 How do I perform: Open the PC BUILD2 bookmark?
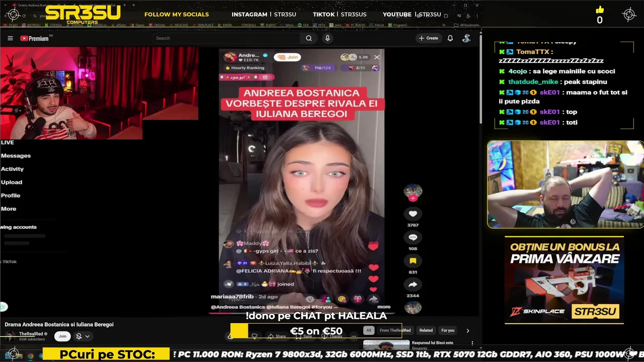click(356, 25)
